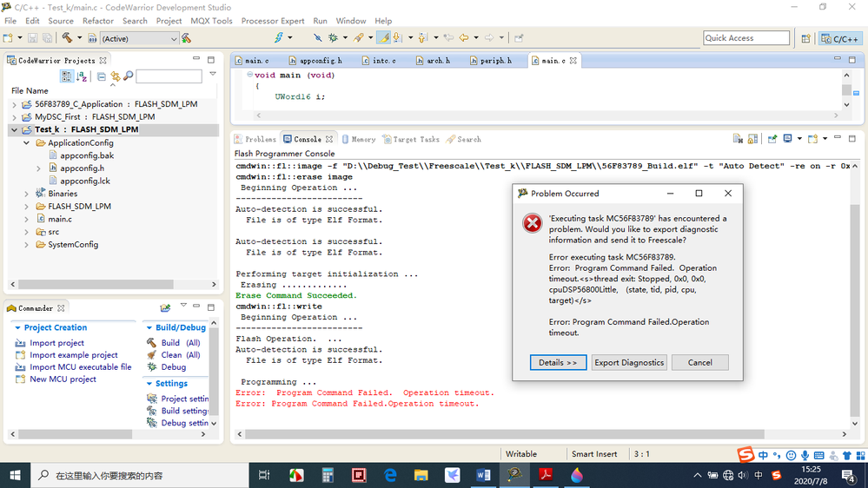Click Cancel in Problem Occurred dialog
This screenshot has width=868, height=488.
click(x=699, y=362)
